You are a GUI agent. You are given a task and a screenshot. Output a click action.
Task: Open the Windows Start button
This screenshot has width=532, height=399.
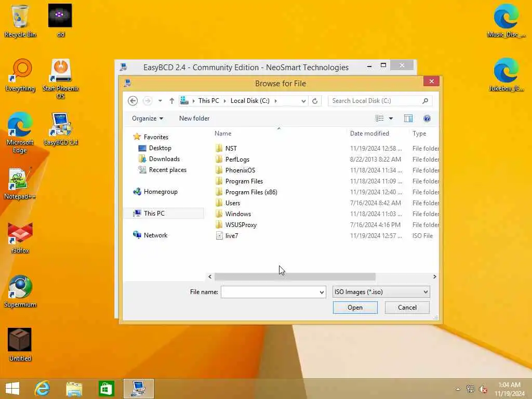(12, 389)
